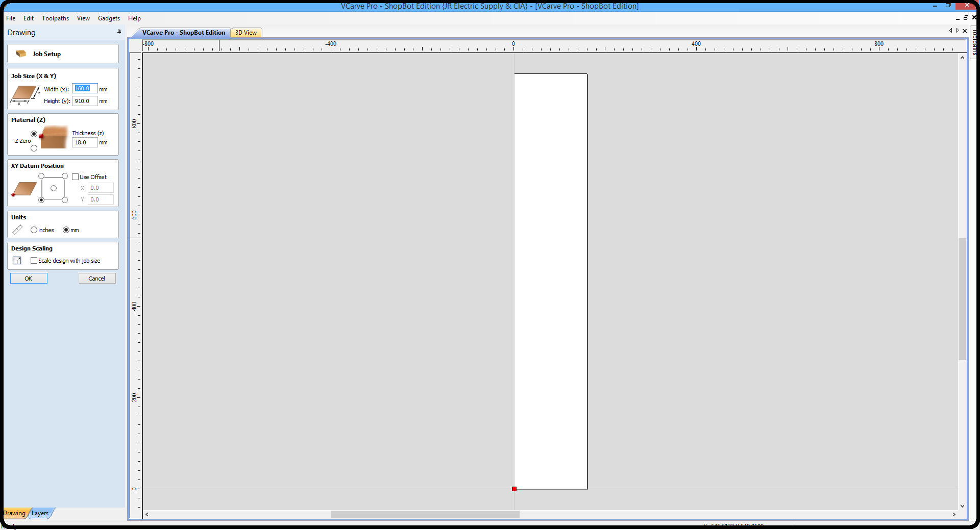Click the horizontal scrollbar thumb
The image size is (980, 530).
click(x=425, y=514)
